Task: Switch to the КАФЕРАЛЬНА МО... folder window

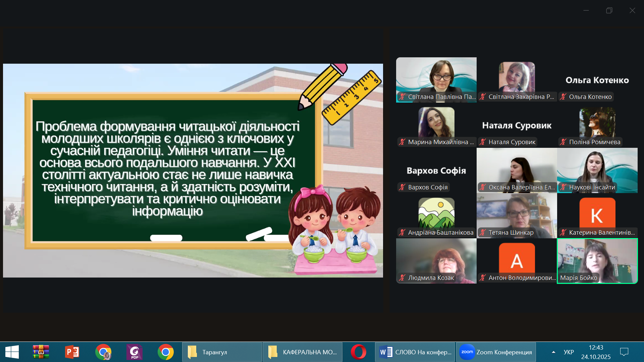Action: (303, 352)
